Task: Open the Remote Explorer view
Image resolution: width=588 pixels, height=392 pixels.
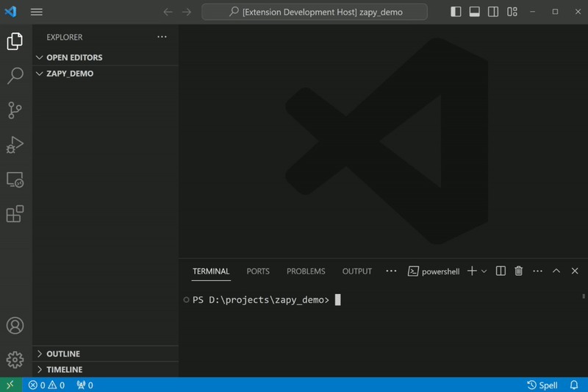Action: 15,179
